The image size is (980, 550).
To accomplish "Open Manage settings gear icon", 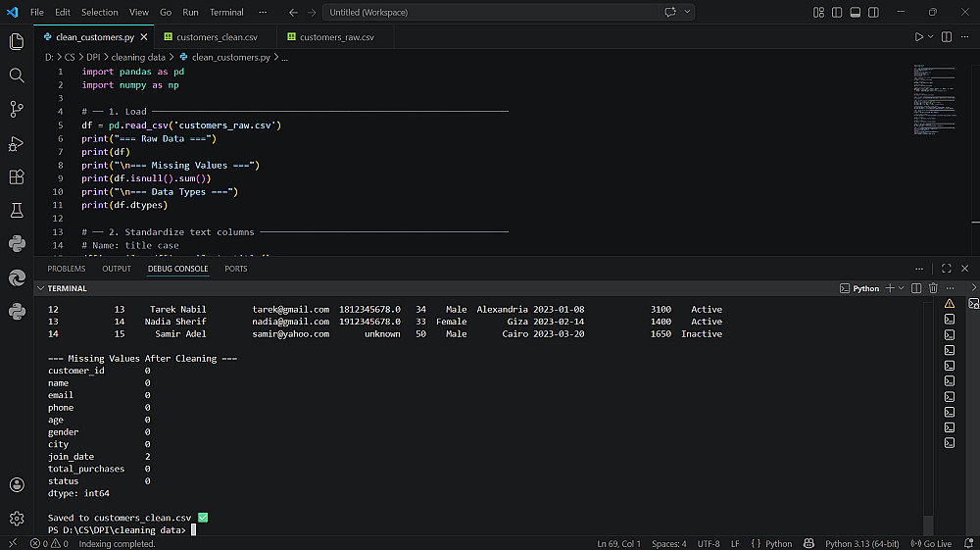I will coord(17,518).
